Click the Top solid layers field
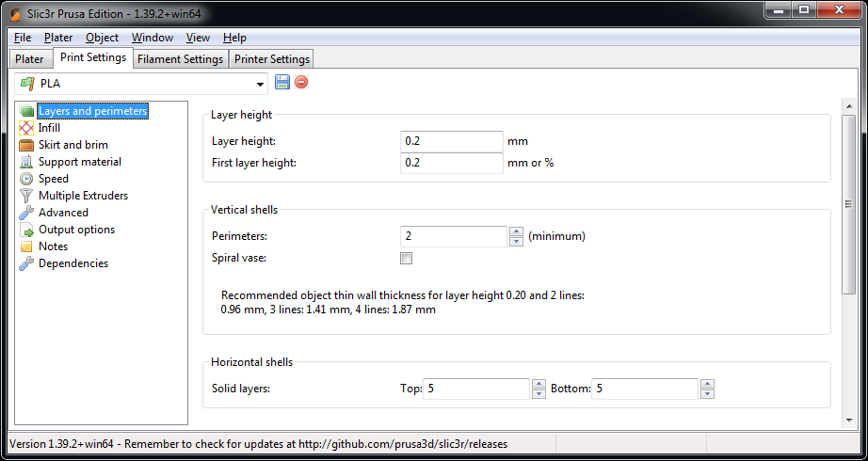 [x=476, y=389]
